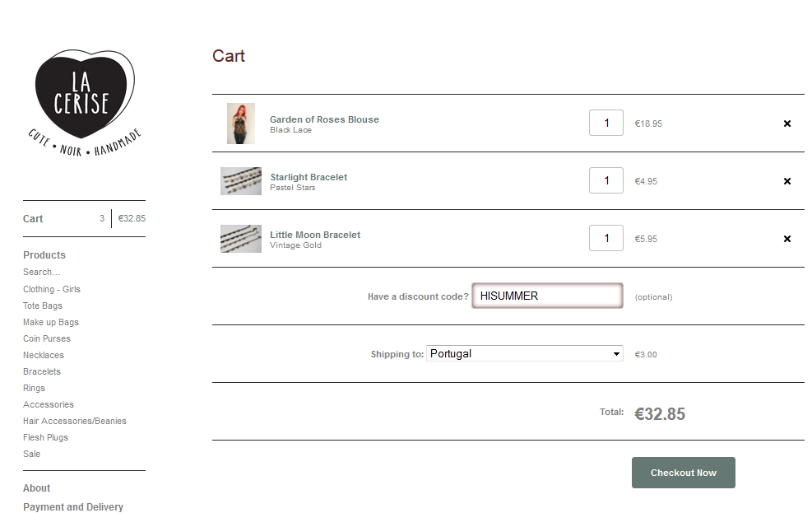The height and width of the screenshot is (513, 812).
Task: Change Little Moon Bracelet quantity field
Action: point(606,239)
